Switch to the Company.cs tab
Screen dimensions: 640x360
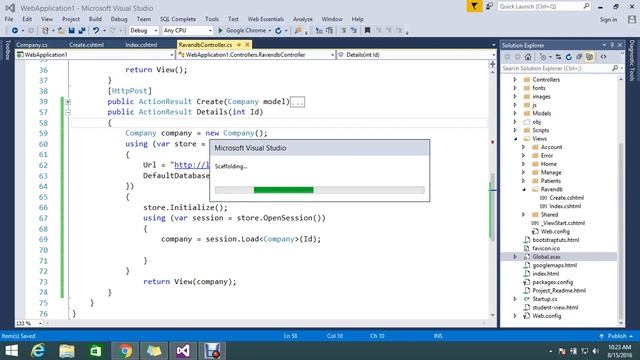[32, 45]
